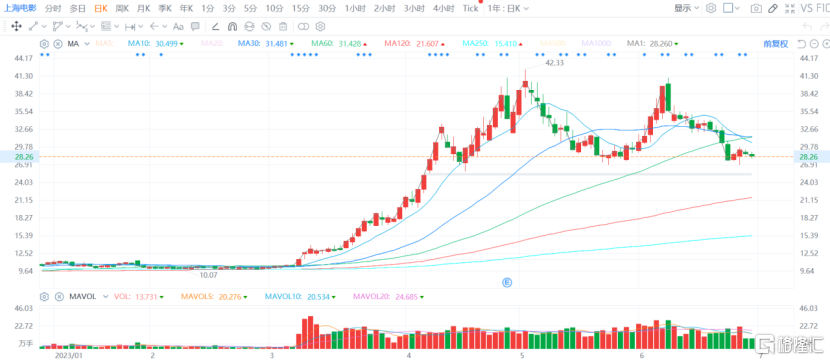This screenshot has height=361, width=830.
Task: Open drawing toolbar settings gear
Action: click(320, 26)
